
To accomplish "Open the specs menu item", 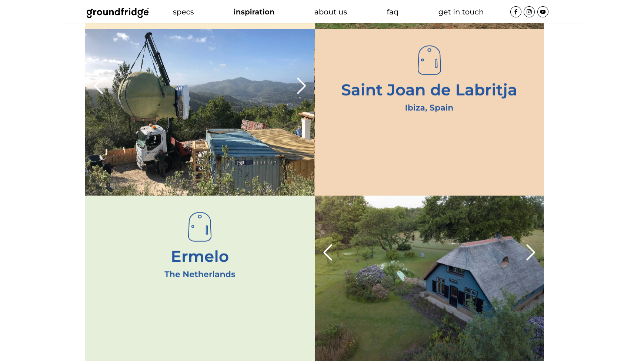I will tap(183, 12).
